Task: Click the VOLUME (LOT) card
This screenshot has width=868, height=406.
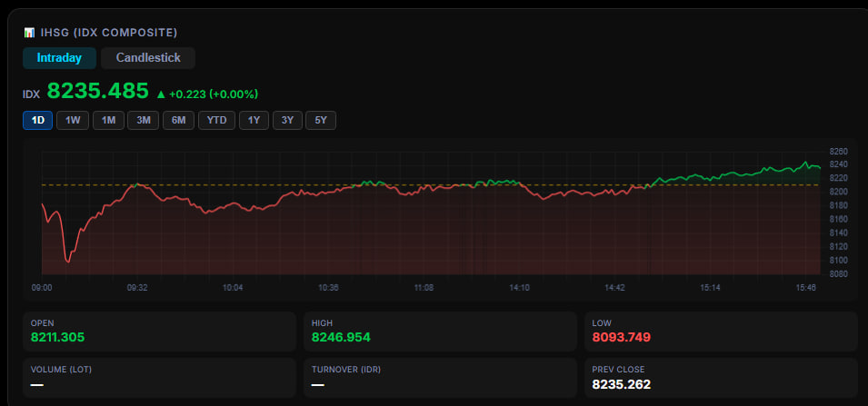Action: click(159, 378)
